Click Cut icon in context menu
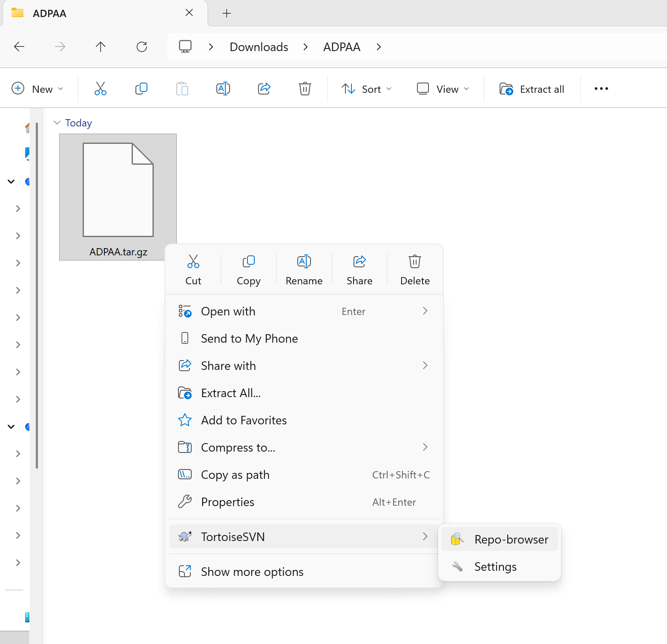 tap(193, 262)
